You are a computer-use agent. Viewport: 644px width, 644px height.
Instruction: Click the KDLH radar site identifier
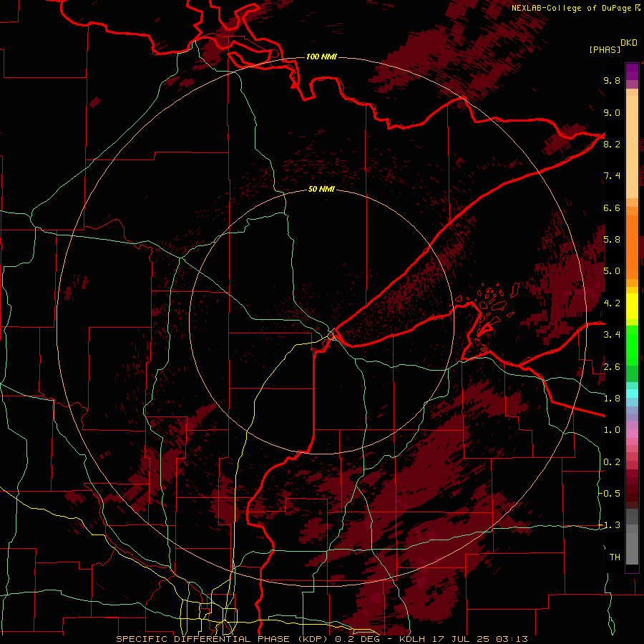click(x=413, y=639)
